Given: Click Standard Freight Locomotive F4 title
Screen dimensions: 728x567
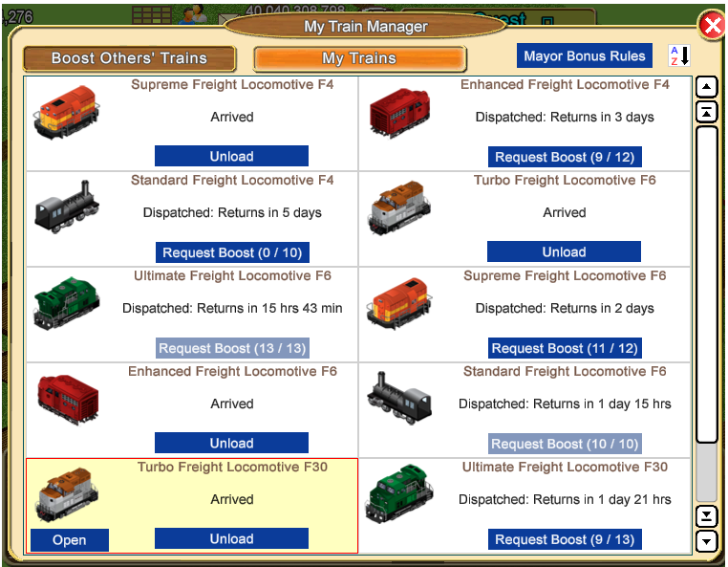Looking at the screenshot, I should pos(232,181).
